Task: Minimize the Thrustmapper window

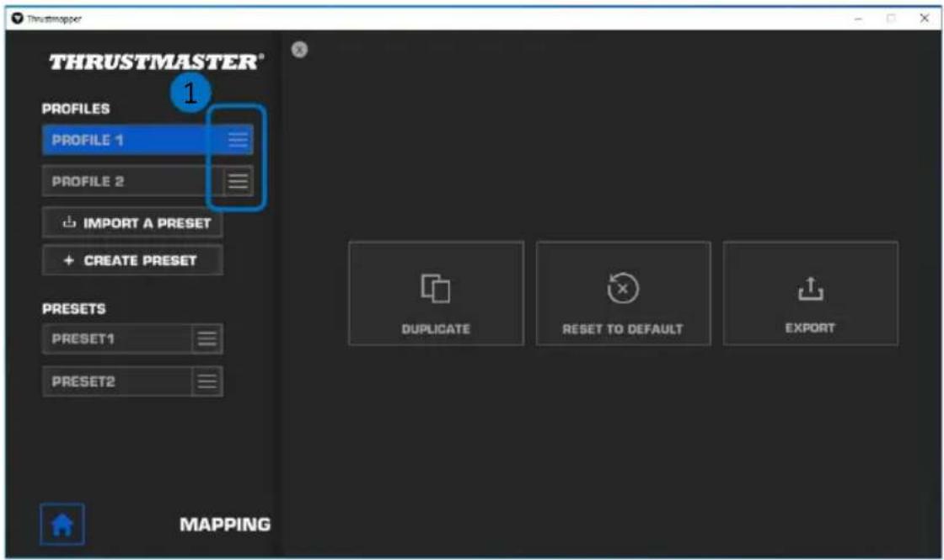Action: click(858, 19)
